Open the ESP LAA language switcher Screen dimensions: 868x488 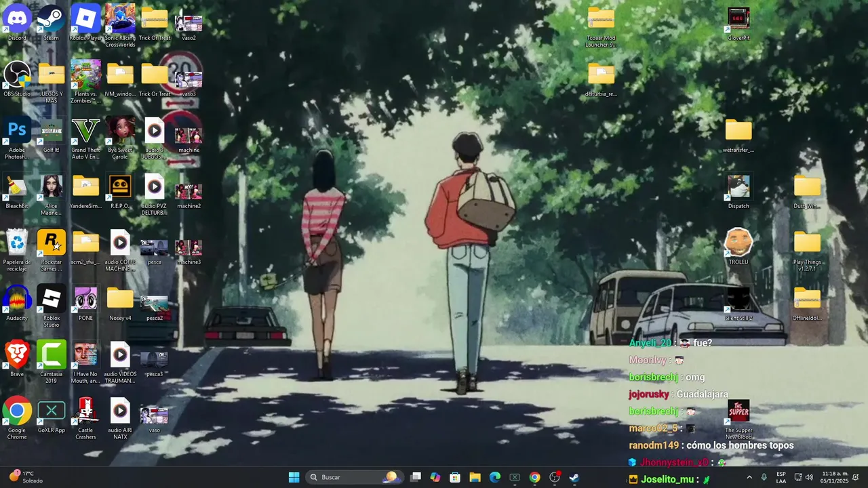781,477
